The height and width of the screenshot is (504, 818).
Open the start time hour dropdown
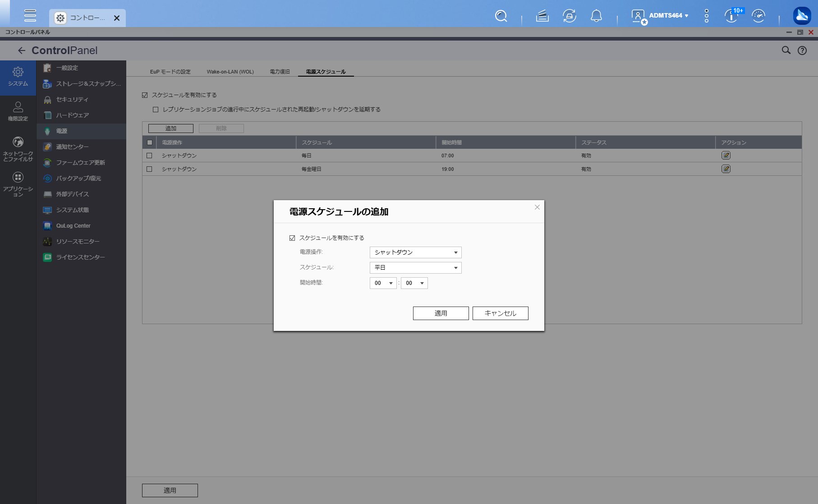[383, 283]
